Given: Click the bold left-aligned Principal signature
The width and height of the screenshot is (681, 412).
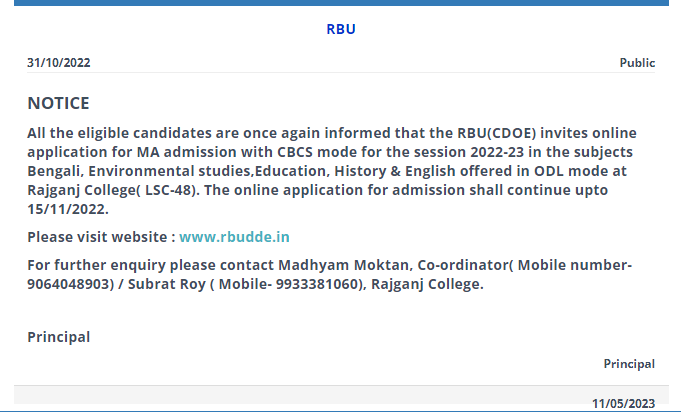Looking at the screenshot, I should (58, 337).
